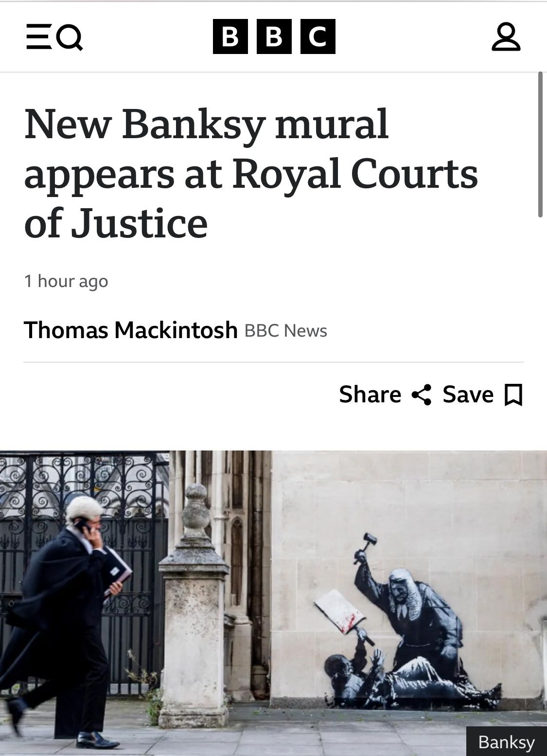Click the first B block of the BBC logo
The width and height of the screenshot is (547, 756).
(x=230, y=36)
